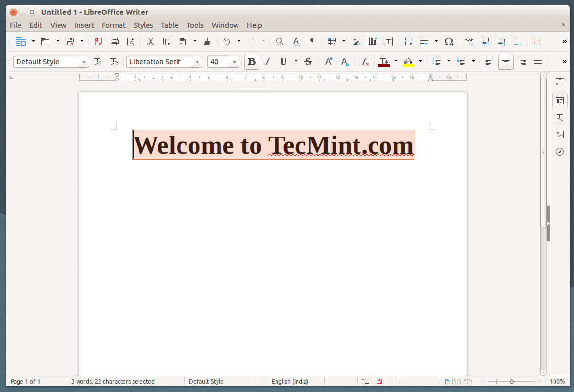574x392 pixels.
Task: Open the Format menu
Action: point(114,25)
